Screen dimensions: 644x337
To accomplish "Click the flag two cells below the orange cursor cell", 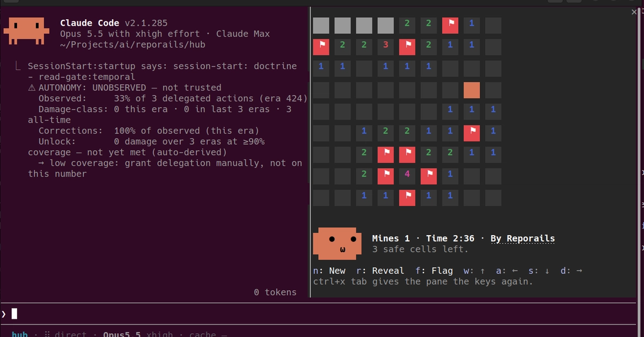I will pos(472,133).
